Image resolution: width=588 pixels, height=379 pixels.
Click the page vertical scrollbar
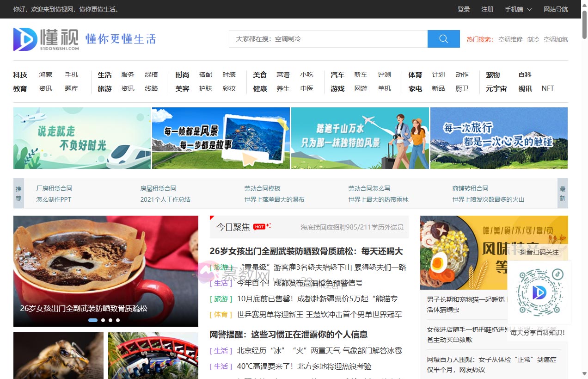pyautogui.click(x=584, y=185)
